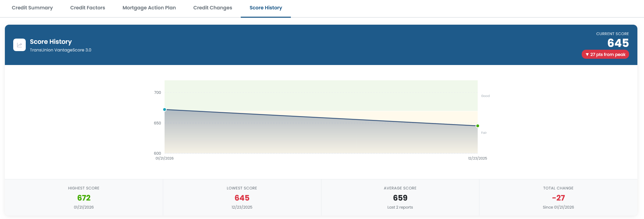Image resolution: width=644 pixels, height=219 pixels.
Task: Click the Highest Score 672 stat
Action: pyautogui.click(x=83, y=197)
